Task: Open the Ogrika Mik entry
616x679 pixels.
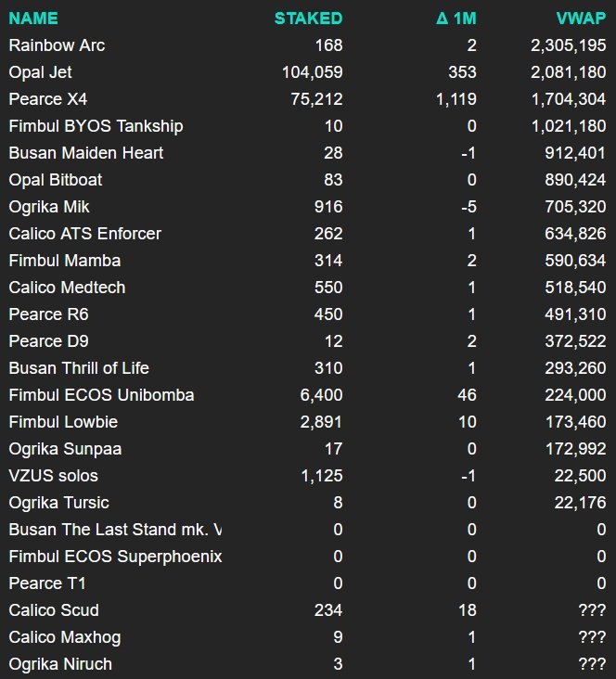Action: tap(49, 206)
